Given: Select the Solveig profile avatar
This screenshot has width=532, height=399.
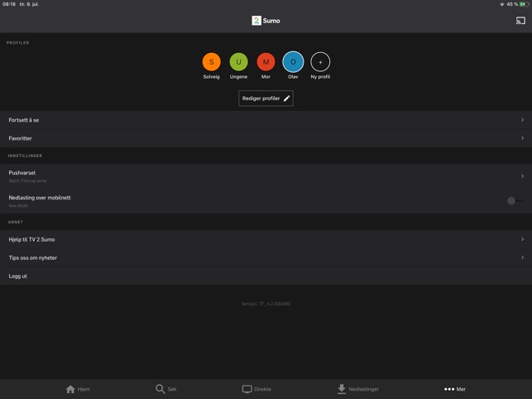Looking at the screenshot, I should pyautogui.click(x=211, y=62).
